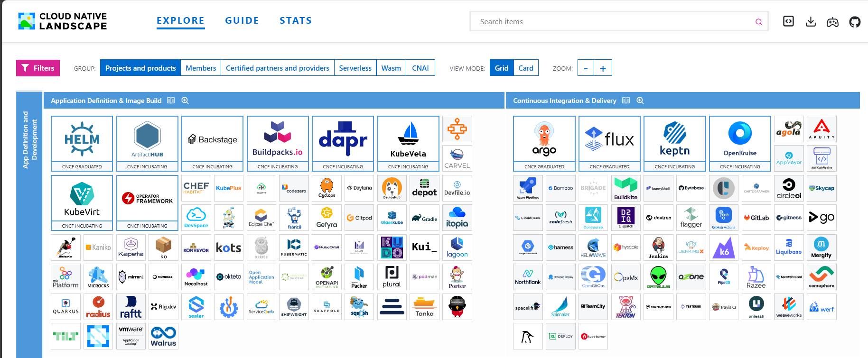The width and height of the screenshot is (868, 358).
Task: Open the Artifact Hub project card
Action: point(147,143)
